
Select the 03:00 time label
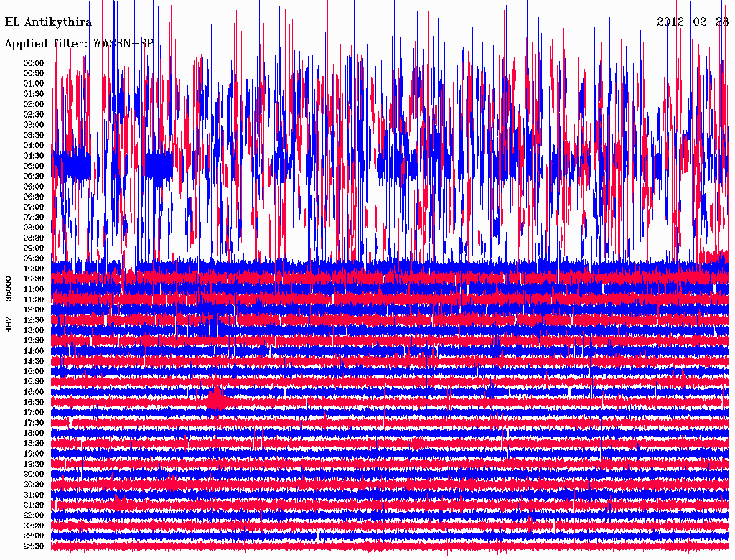coord(34,125)
